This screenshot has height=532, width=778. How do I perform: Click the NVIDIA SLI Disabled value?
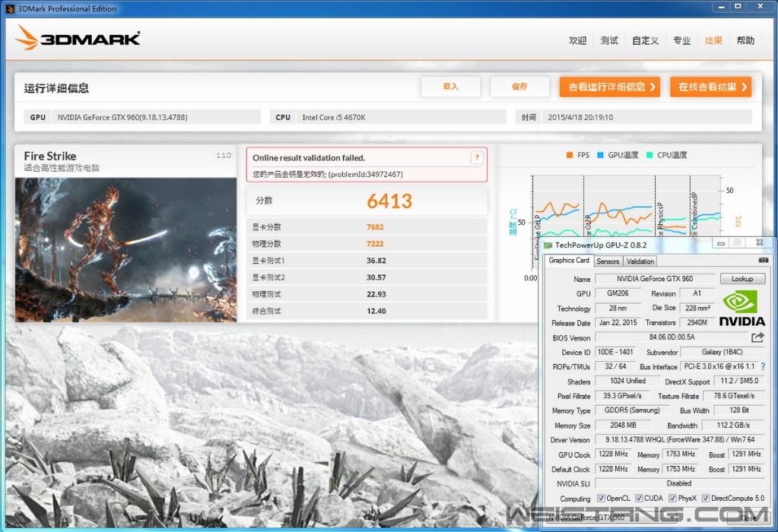point(679,483)
